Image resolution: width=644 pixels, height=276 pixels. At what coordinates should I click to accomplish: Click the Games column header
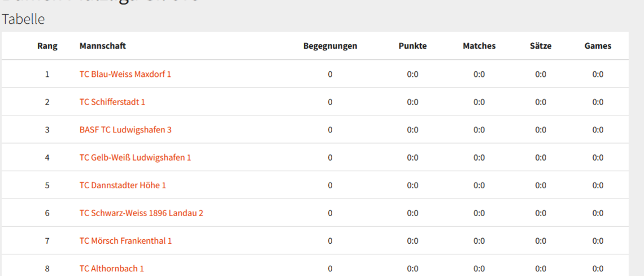598,46
